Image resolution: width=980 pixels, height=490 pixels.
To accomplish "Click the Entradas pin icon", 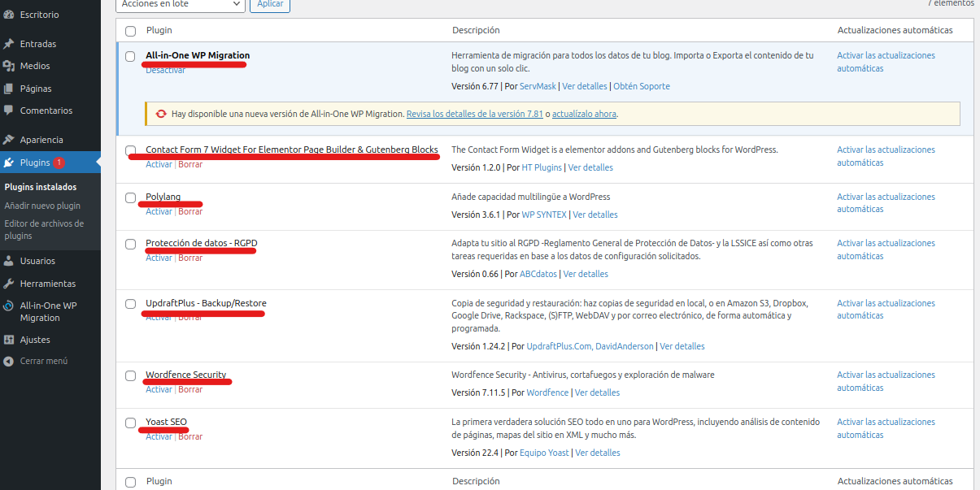I will pyautogui.click(x=9, y=44).
